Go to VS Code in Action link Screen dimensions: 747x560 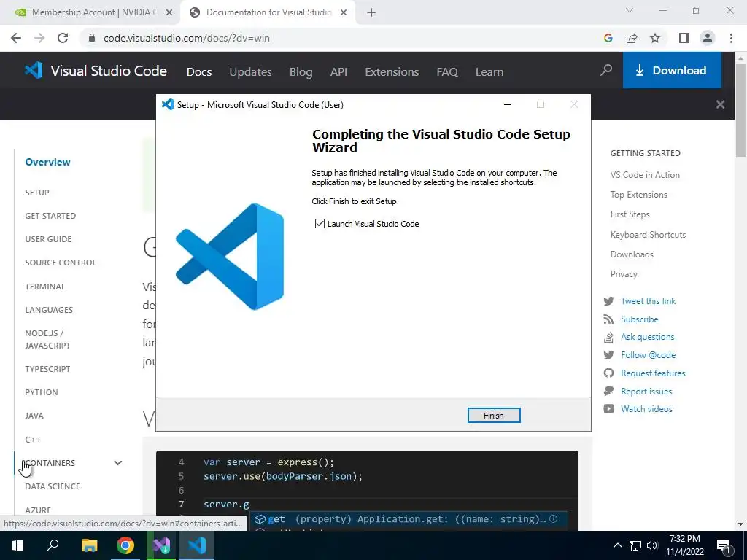tap(645, 175)
